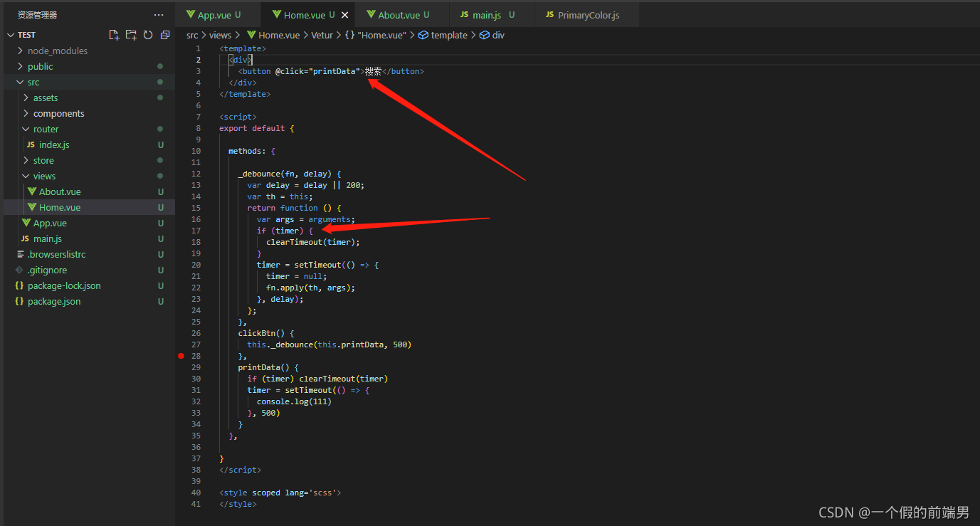Refresh the explorer file tree
This screenshot has width=980, height=526.
click(148, 35)
